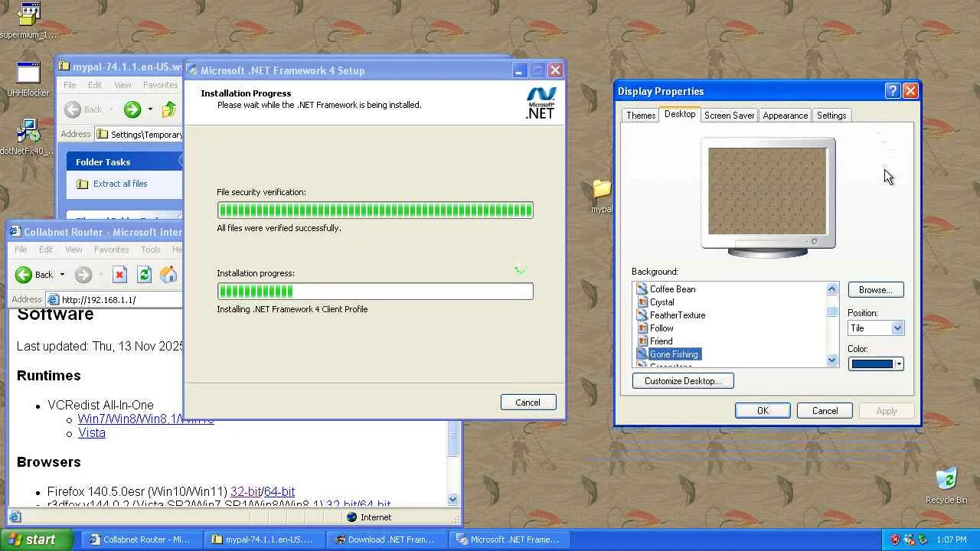Open the Edit menu in the mypal window
Image resolution: width=980 pixels, height=551 pixels.
click(94, 85)
